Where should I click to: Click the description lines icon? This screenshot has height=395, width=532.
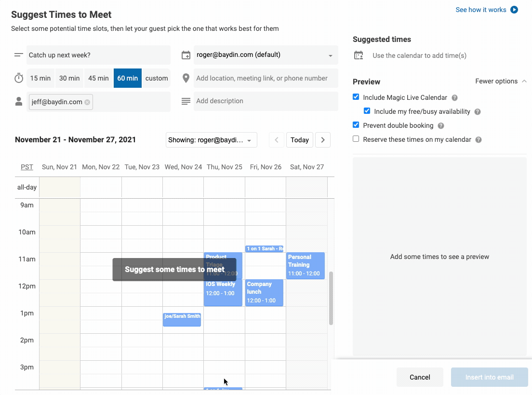[186, 101]
